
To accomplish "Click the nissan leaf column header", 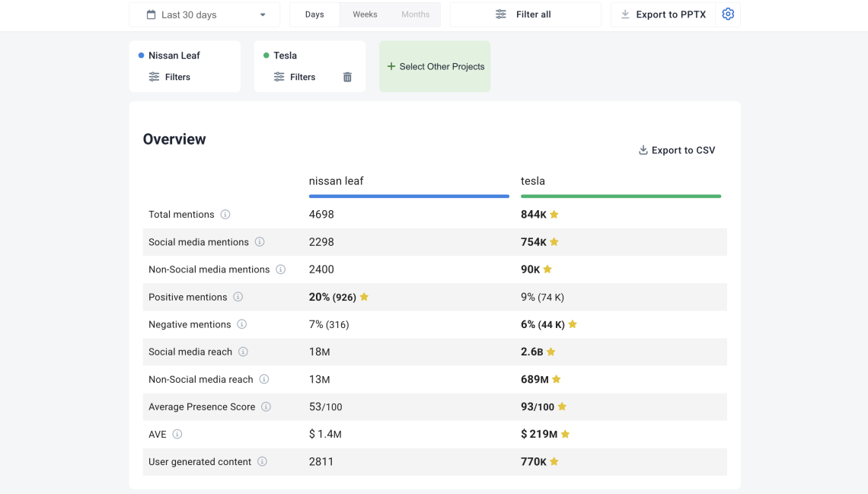I will [336, 181].
